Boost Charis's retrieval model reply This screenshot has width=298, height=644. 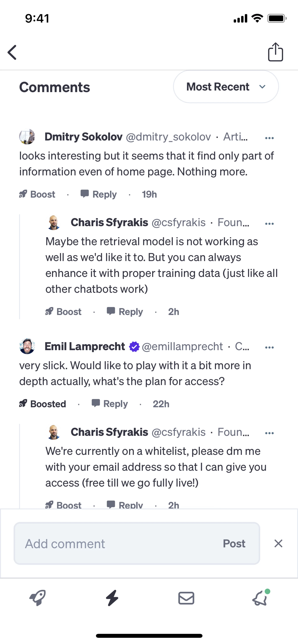pos(63,312)
